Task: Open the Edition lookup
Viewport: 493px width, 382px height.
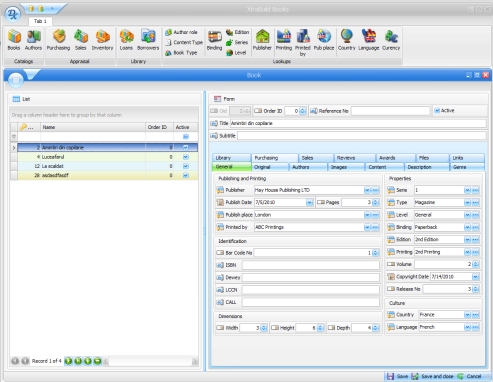Action: [238, 32]
